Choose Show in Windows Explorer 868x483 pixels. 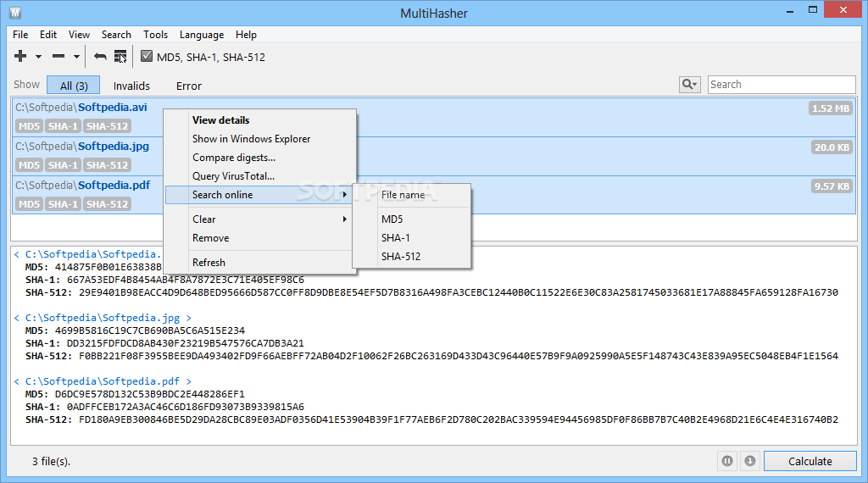pyautogui.click(x=259, y=139)
